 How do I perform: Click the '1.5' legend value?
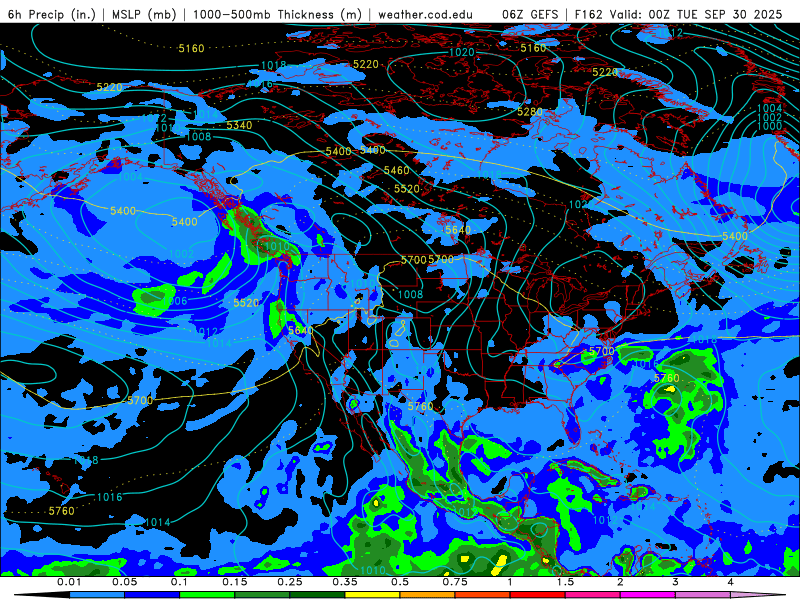tap(565, 582)
